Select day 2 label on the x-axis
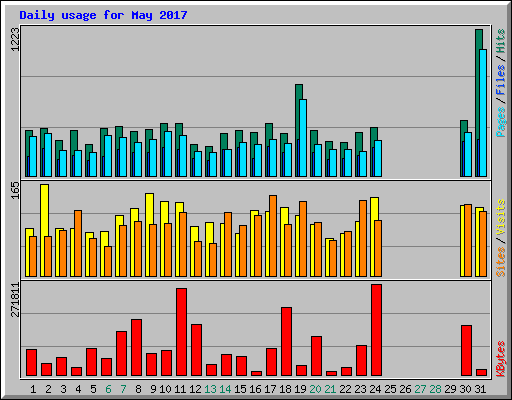Screen dimensions: 512x400 48,389
